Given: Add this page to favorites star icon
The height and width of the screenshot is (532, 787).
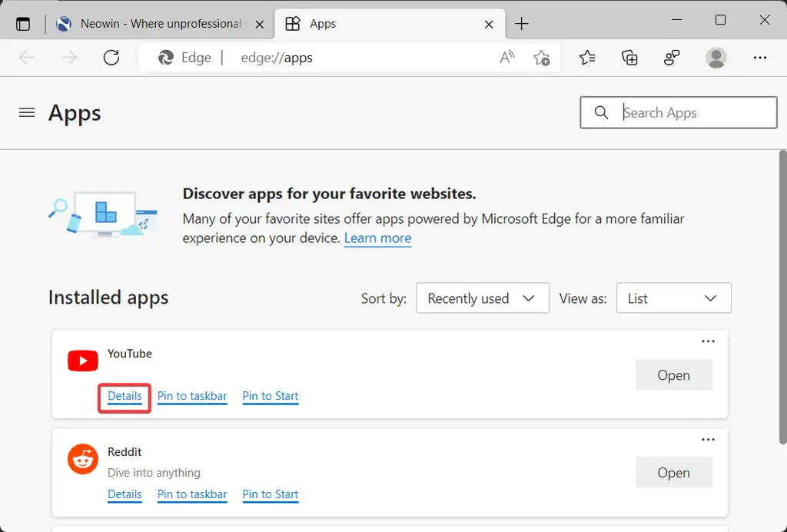Looking at the screenshot, I should (542, 58).
